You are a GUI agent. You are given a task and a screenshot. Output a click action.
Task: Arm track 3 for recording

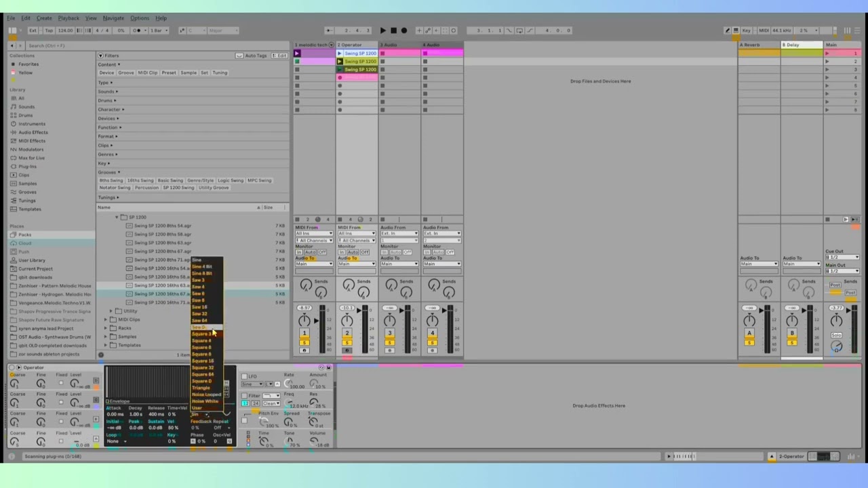tap(389, 350)
